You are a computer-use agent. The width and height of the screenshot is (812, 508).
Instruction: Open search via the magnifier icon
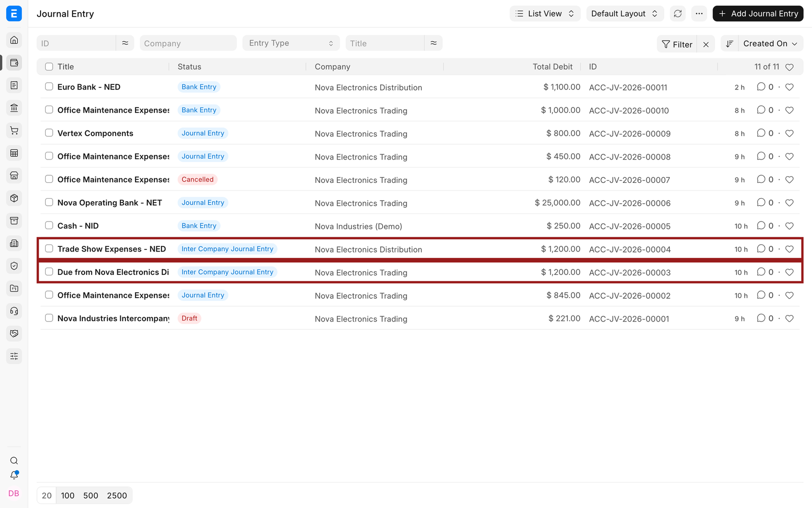point(14,461)
